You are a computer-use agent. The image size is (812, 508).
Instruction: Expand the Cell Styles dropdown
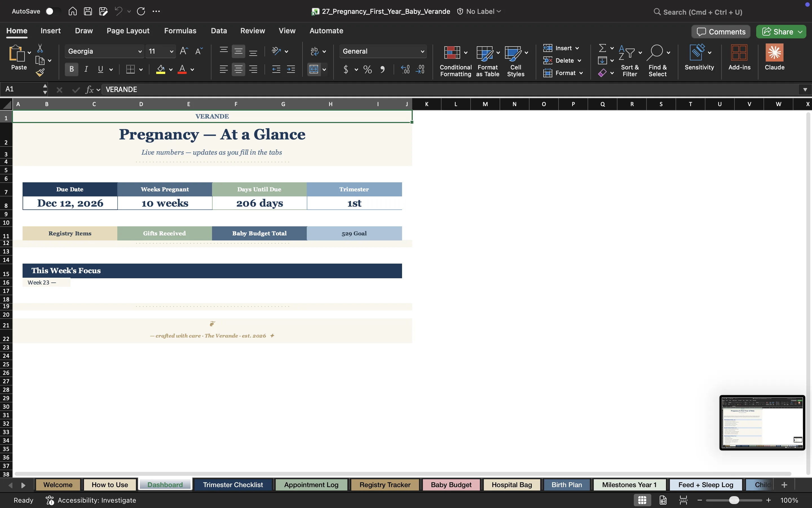pos(526,52)
